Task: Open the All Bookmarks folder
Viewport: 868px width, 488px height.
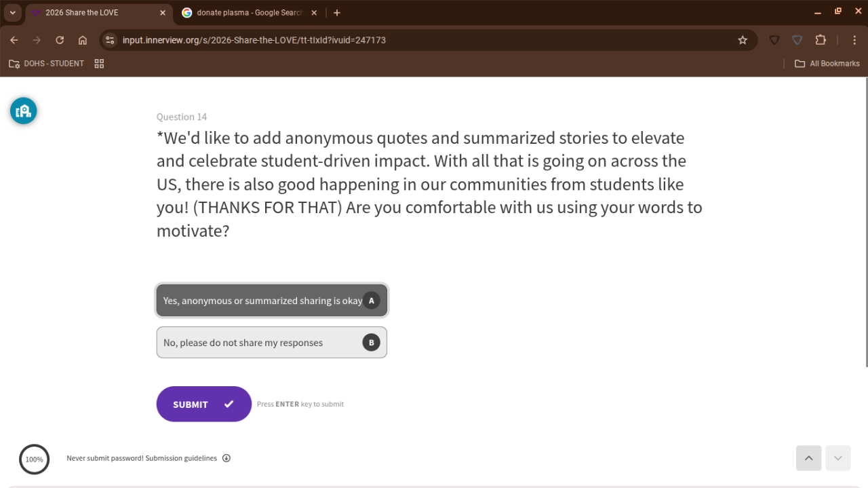Action: point(827,64)
